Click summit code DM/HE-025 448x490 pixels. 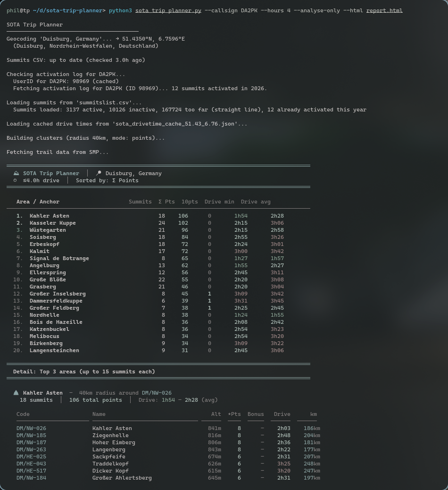[x=31, y=456]
